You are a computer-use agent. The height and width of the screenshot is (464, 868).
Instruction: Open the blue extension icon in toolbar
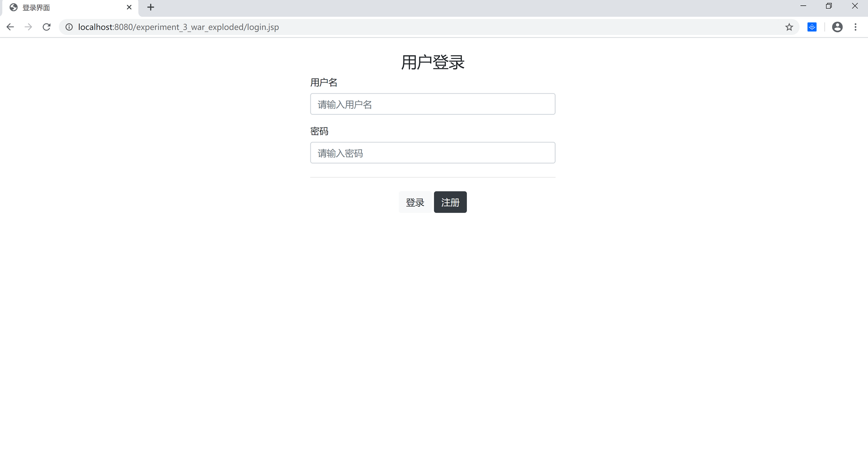tap(812, 27)
